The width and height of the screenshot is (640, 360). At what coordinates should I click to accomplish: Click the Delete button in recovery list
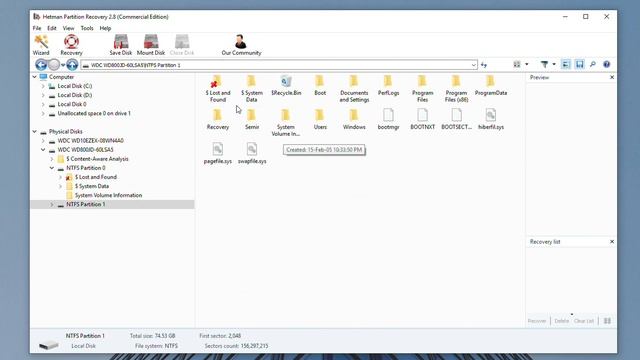562,321
